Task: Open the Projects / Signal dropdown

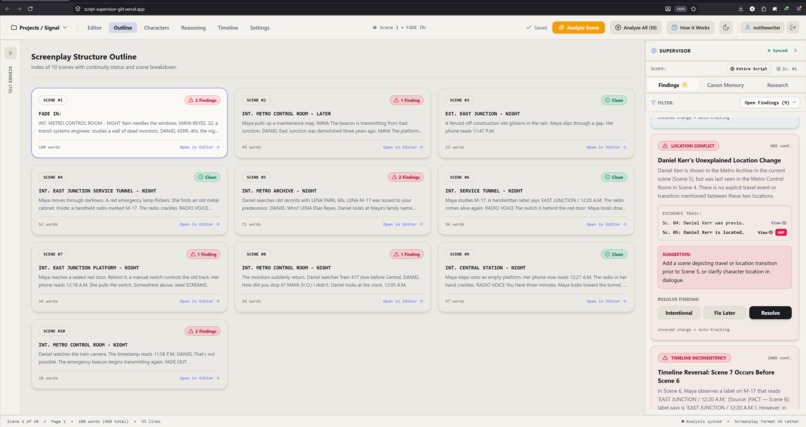Action: [x=39, y=28]
